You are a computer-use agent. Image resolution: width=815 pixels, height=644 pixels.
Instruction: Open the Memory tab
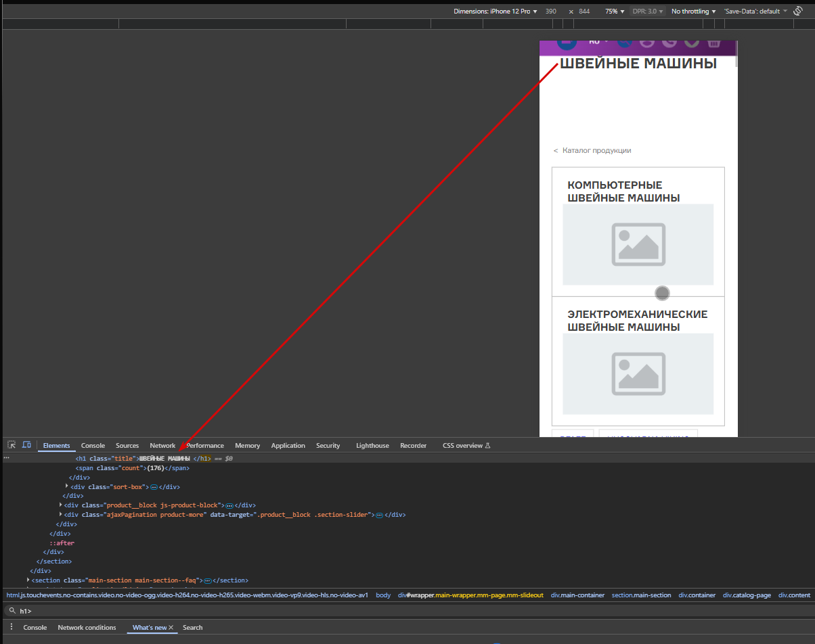[x=247, y=446]
